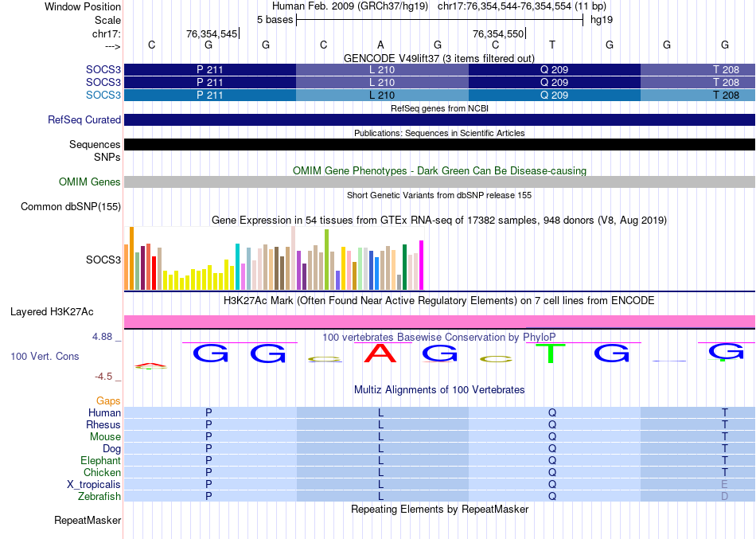This screenshot has width=756, height=539.
Task: Click the black Sequences track bar
Action: 439,144
